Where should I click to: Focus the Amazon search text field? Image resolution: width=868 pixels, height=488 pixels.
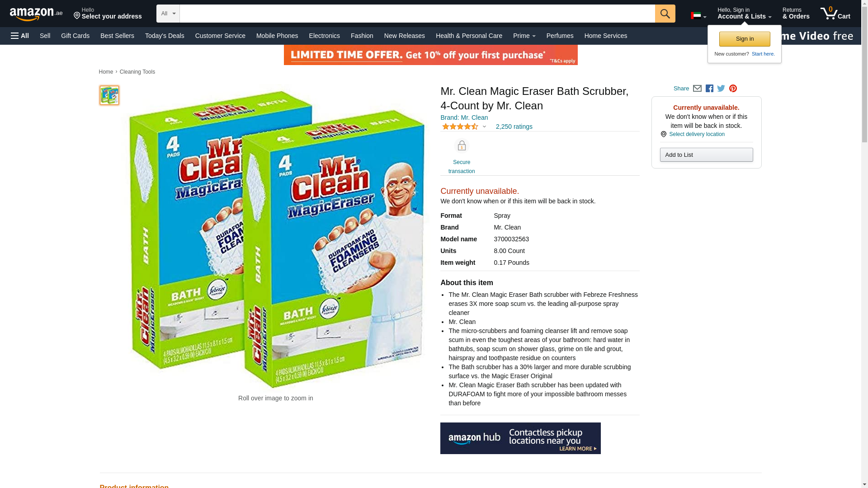point(417,14)
